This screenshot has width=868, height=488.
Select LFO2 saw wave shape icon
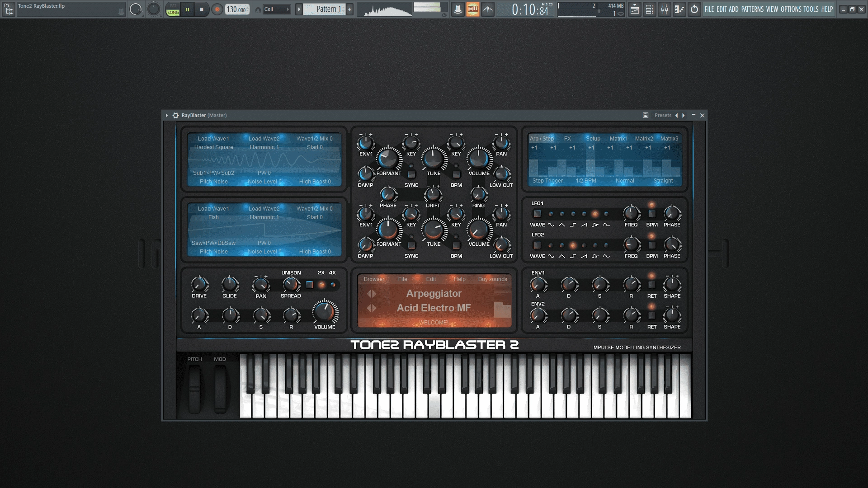pyautogui.click(x=584, y=256)
